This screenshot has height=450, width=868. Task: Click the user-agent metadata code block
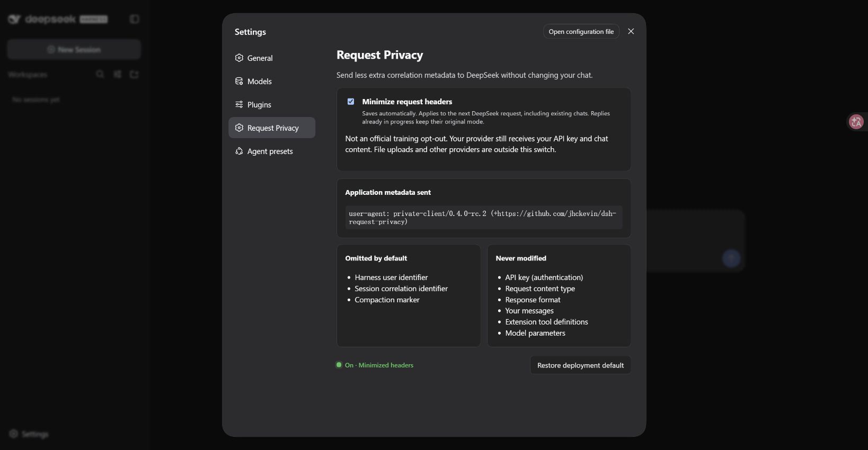pyautogui.click(x=484, y=218)
